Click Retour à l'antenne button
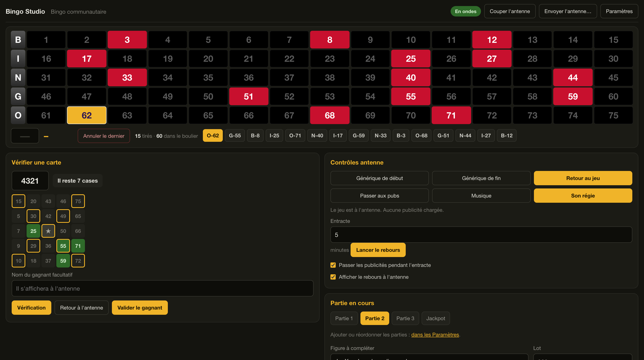Screen dimensions: 644x360 coord(82,308)
